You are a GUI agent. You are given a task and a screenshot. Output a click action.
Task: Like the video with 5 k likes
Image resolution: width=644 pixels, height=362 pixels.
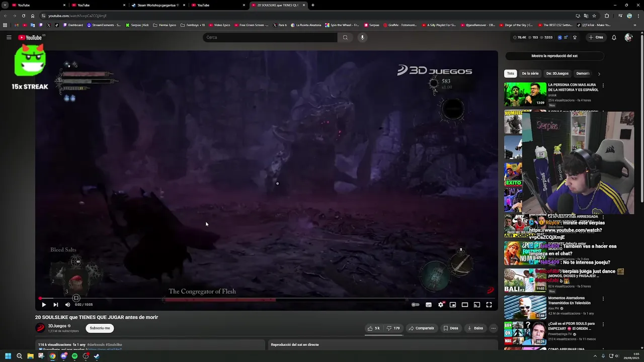pyautogui.click(x=374, y=328)
